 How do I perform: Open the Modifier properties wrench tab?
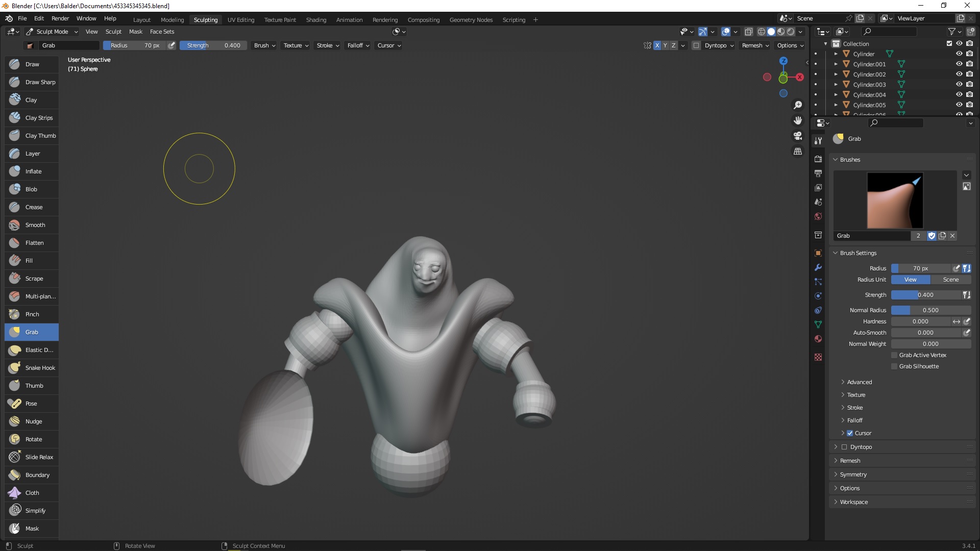[818, 267]
